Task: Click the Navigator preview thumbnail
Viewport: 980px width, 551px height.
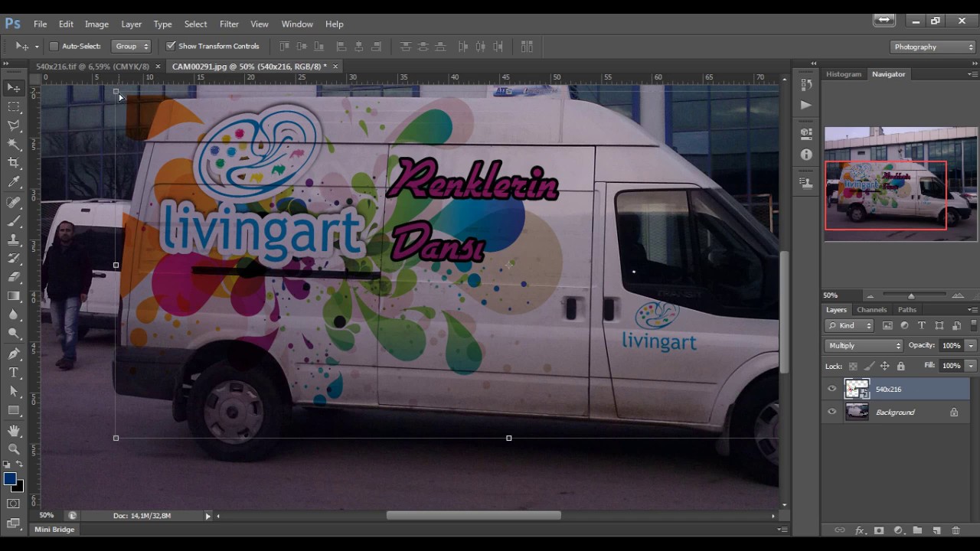Action: pos(900,184)
